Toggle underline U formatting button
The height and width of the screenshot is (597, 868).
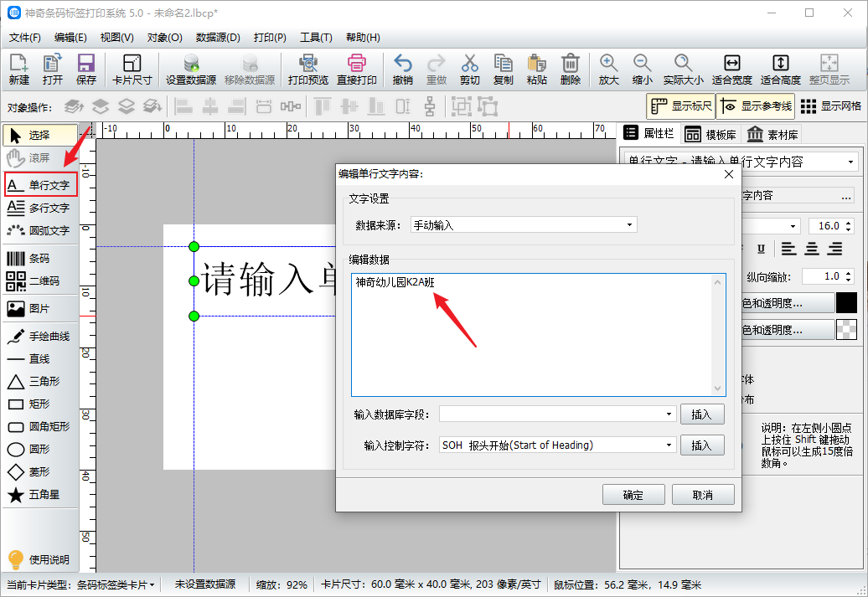tap(761, 249)
